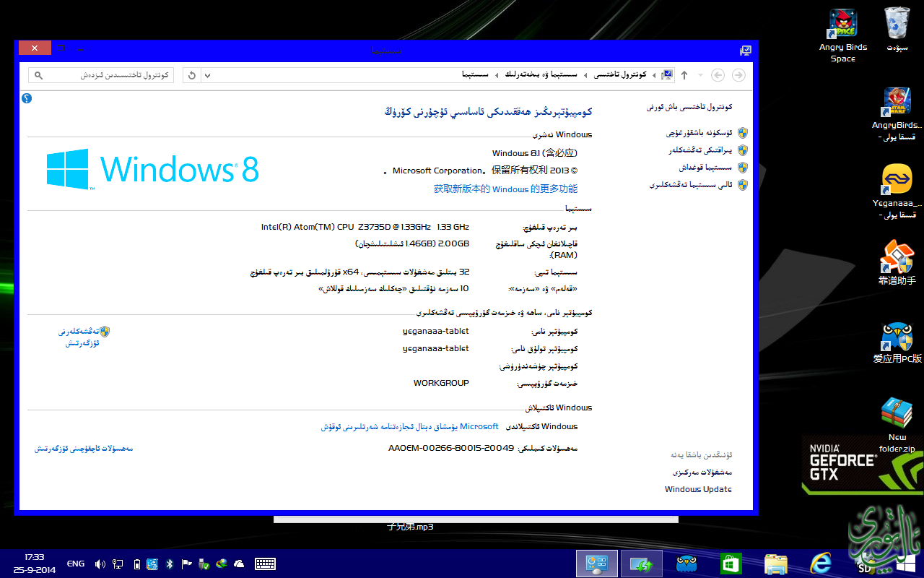Click the Windows 8.1 (含必应) edition text

pyautogui.click(x=535, y=153)
